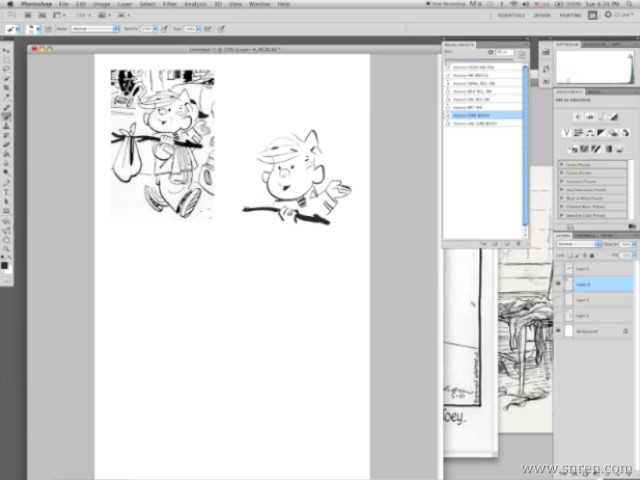Add an Exposure adjustment layer
The height and width of the screenshot is (480, 640).
point(613,117)
